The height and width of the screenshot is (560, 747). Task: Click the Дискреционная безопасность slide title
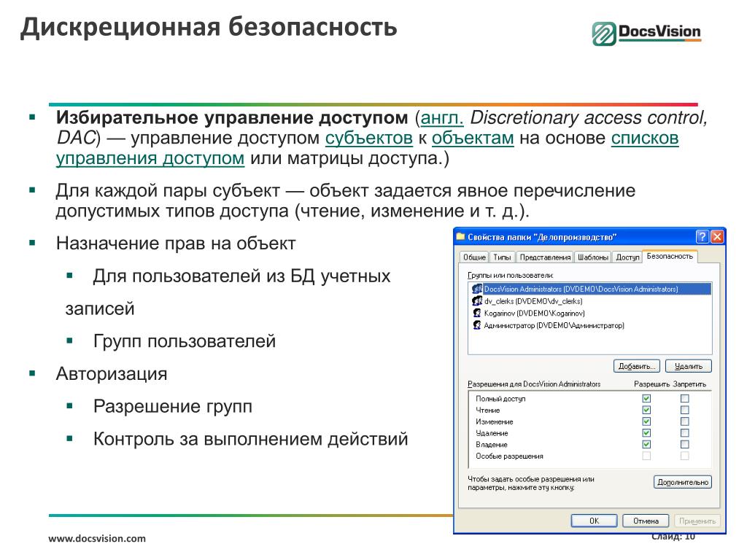click(209, 27)
